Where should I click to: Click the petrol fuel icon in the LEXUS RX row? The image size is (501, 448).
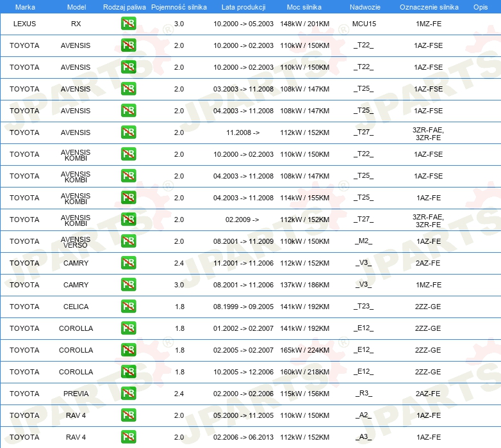(128, 24)
